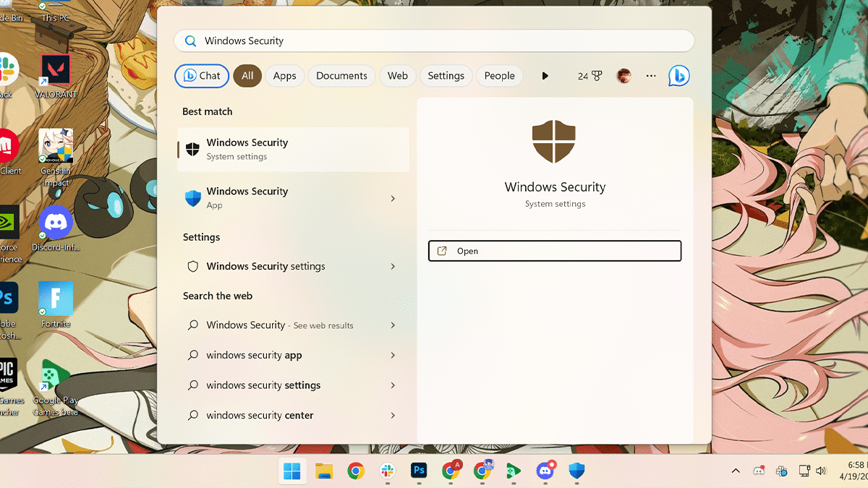Image resolution: width=868 pixels, height=488 pixels.
Task: Click the network icon in system tray
Action: pos(804,471)
